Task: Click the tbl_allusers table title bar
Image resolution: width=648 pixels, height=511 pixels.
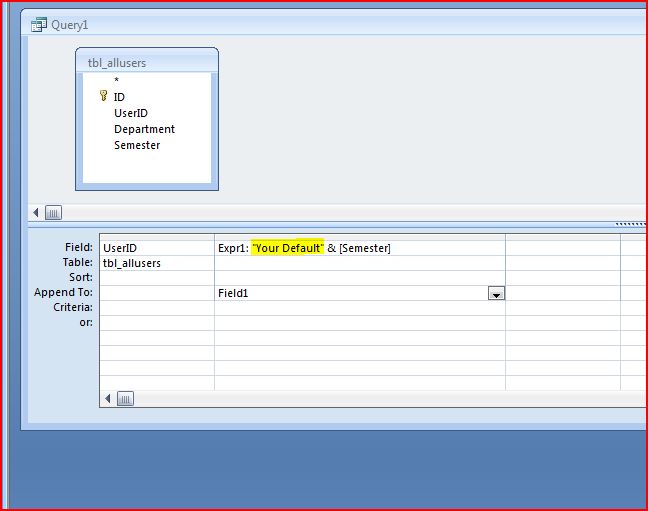Action: 147,62
